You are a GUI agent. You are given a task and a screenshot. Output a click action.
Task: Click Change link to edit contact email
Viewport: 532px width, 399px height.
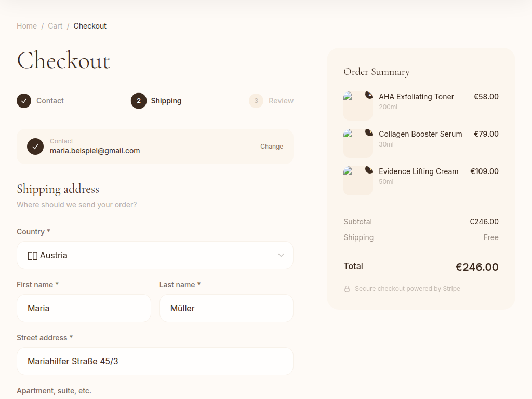[x=272, y=147]
